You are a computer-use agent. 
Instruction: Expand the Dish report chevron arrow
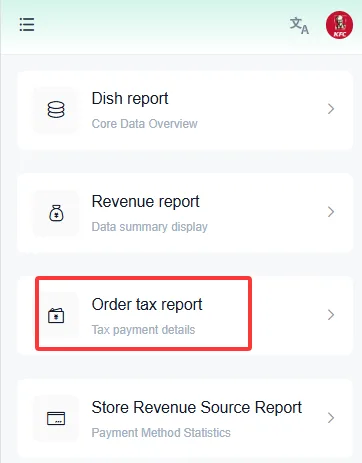331,109
